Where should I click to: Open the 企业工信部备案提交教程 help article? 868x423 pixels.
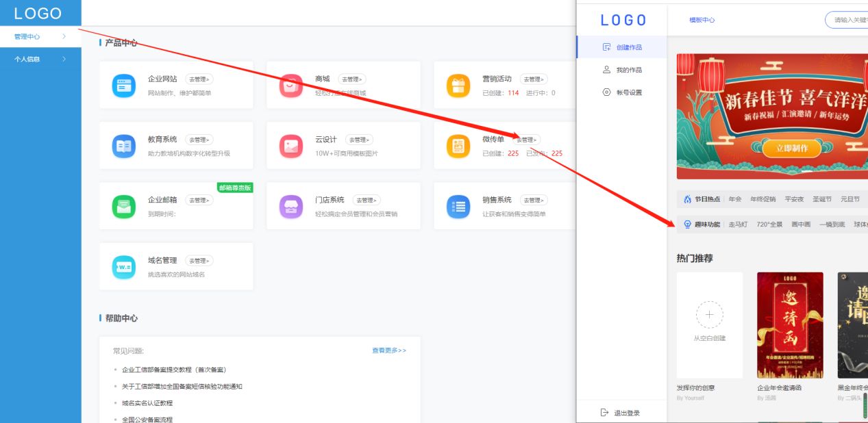pyautogui.click(x=174, y=370)
